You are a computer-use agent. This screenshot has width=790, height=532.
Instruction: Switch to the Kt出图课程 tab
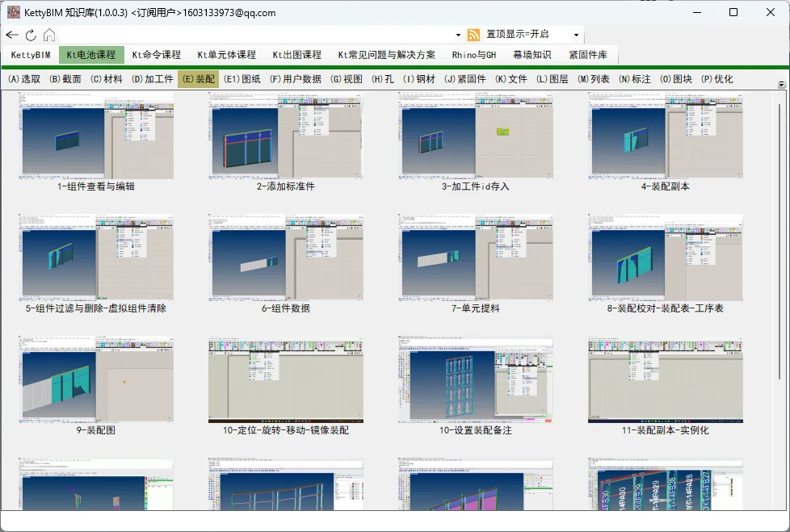(296, 55)
